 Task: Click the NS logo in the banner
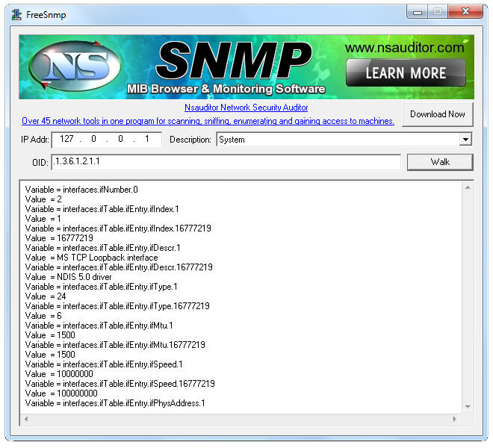click(75, 66)
